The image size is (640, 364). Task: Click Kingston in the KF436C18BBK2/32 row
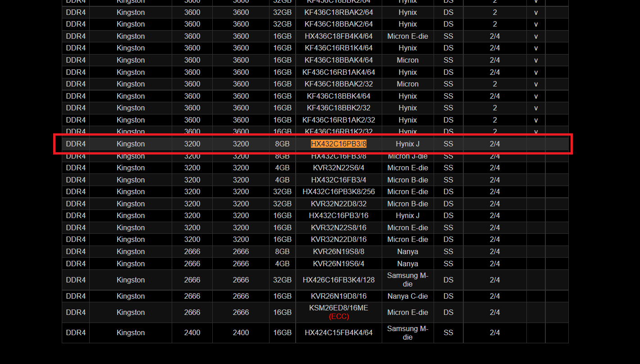pyautogui.click(x=131, y=108)
